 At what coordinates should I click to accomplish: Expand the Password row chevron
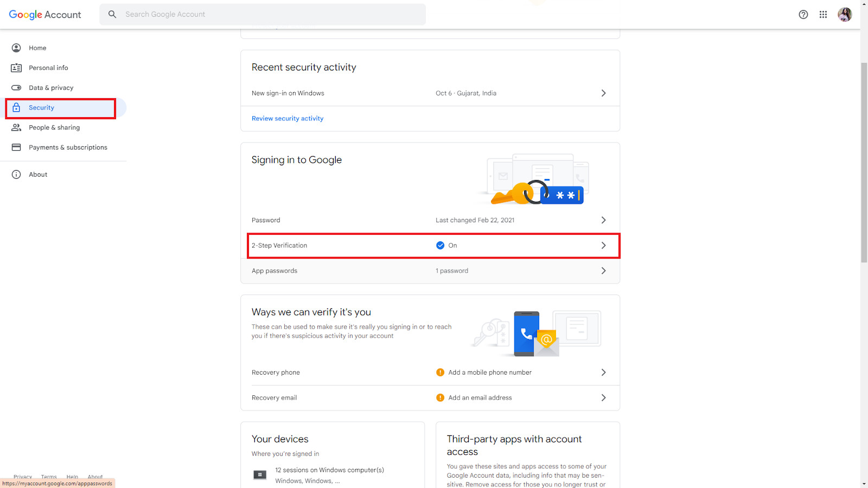(x=603, y=220)
